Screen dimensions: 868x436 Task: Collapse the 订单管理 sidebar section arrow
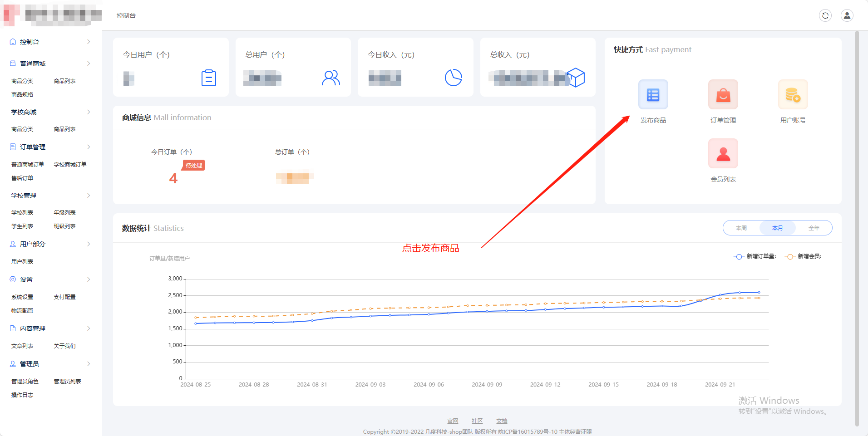(x=89, y=147)
